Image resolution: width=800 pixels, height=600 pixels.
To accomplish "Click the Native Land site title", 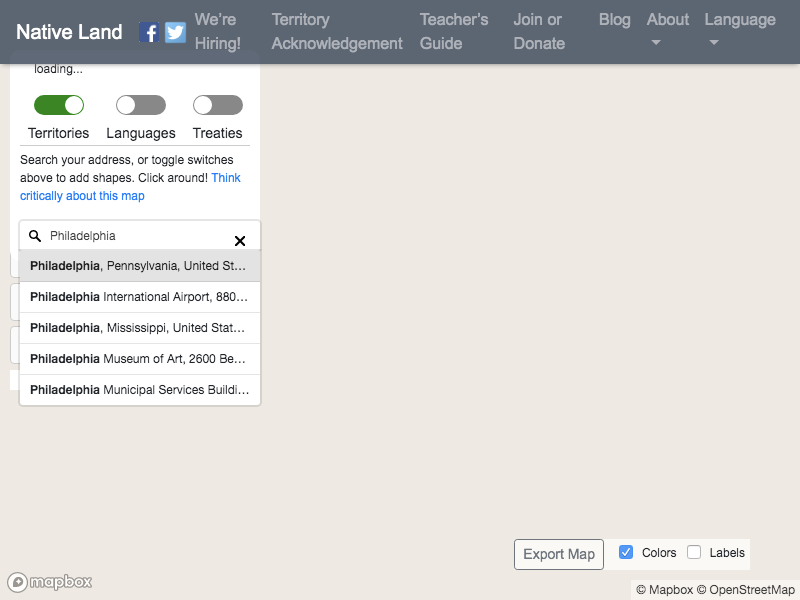I will 69,32.
